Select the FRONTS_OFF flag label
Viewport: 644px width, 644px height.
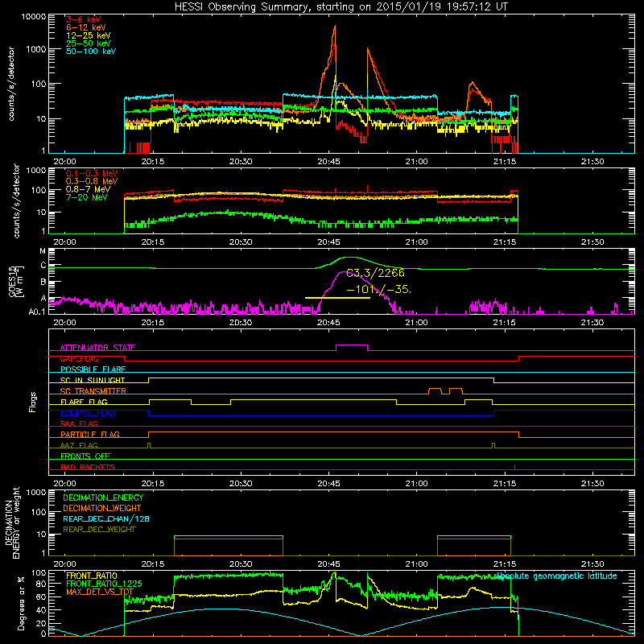click(85, 456)
